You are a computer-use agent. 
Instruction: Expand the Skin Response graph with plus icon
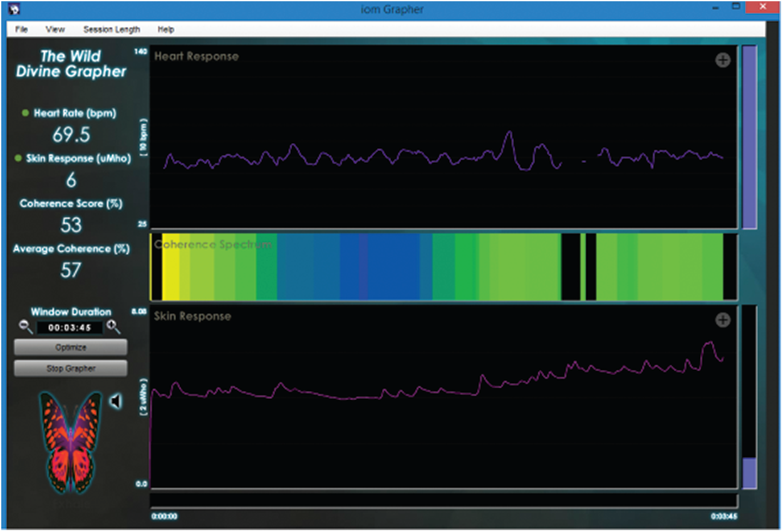tap(723, 320)
